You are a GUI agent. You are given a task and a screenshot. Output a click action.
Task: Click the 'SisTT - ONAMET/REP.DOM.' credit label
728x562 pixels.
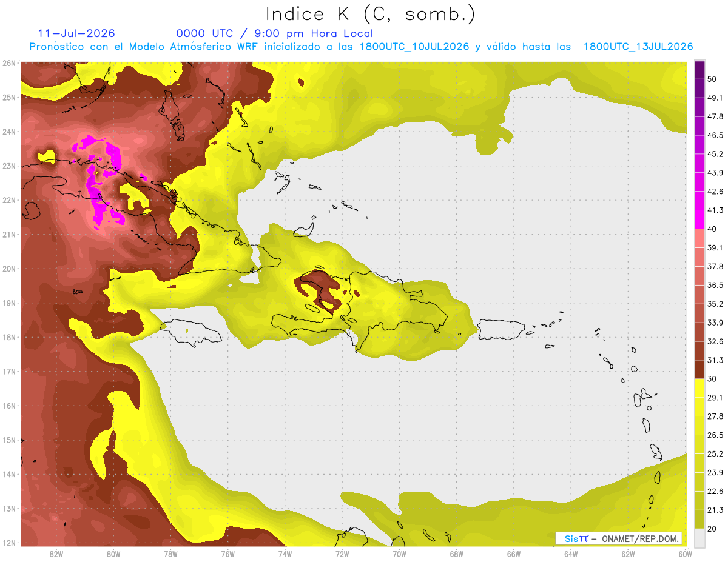click(x=619, y=538)
